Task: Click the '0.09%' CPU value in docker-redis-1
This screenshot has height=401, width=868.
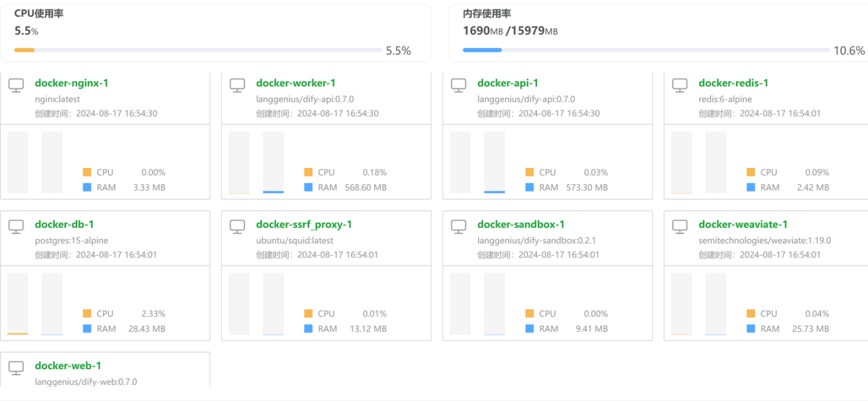Action: click(817, 172)
